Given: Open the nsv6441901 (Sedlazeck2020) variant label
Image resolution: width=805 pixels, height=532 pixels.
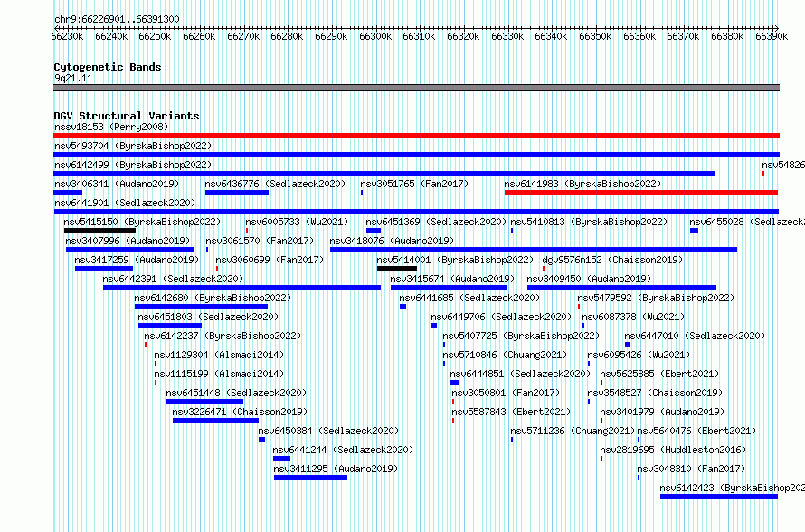Looking at the screenshot, I should [125, 203].
